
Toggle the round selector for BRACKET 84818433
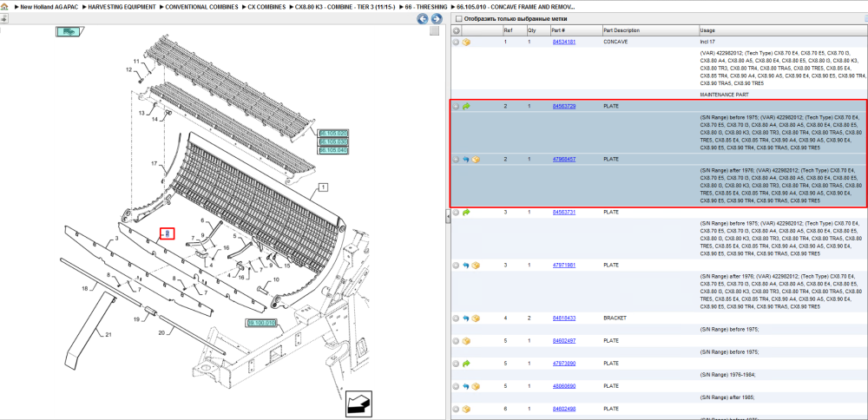pos(457,318)
